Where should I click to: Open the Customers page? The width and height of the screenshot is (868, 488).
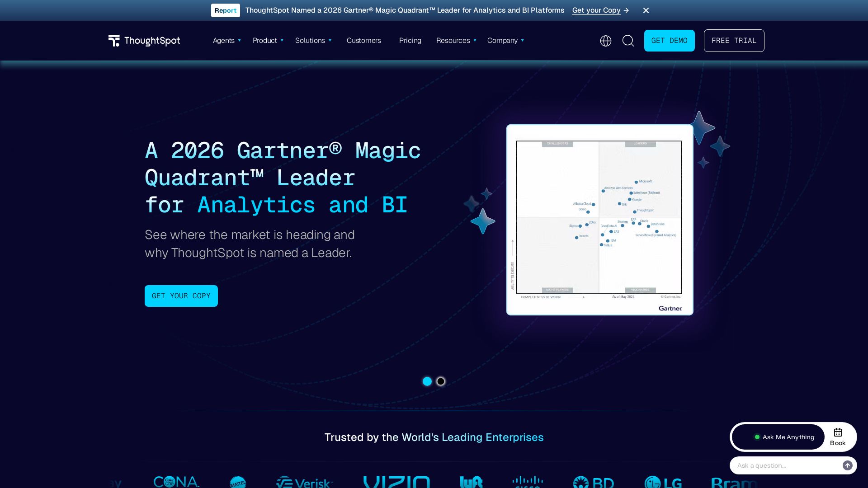point(363,41)
